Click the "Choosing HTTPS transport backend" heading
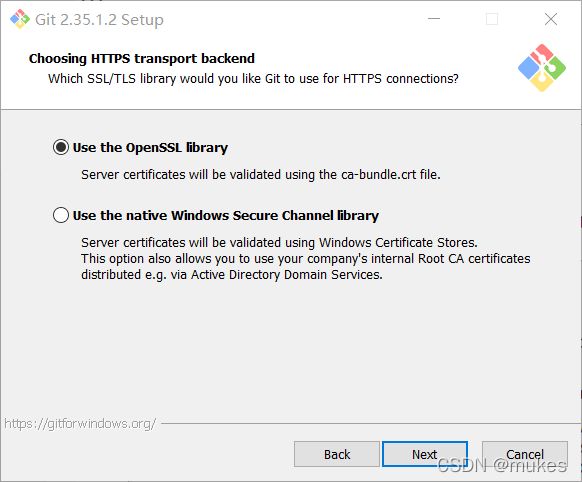 pyautogui.click(x=142, y=58)
